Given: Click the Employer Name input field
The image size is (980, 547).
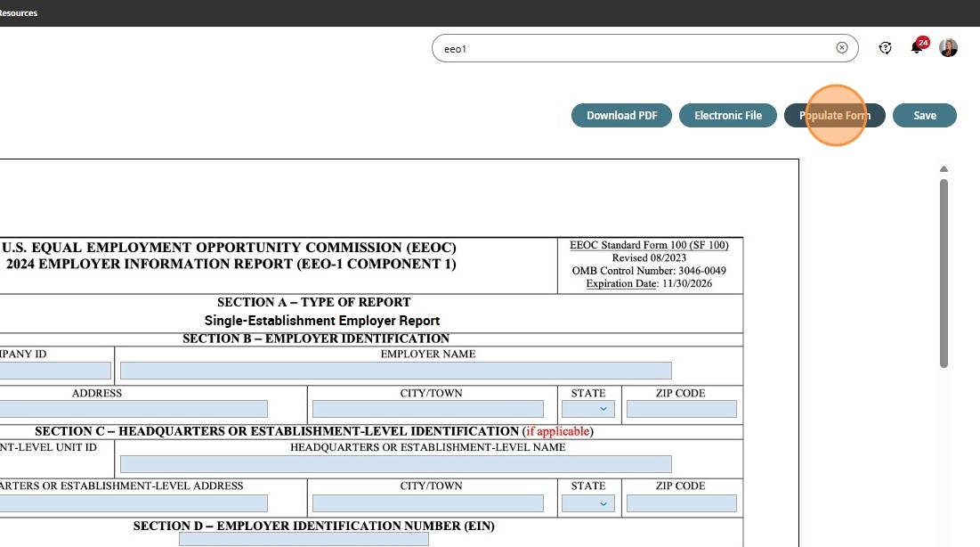Looking at the screenshot, I should pos(395,371).
